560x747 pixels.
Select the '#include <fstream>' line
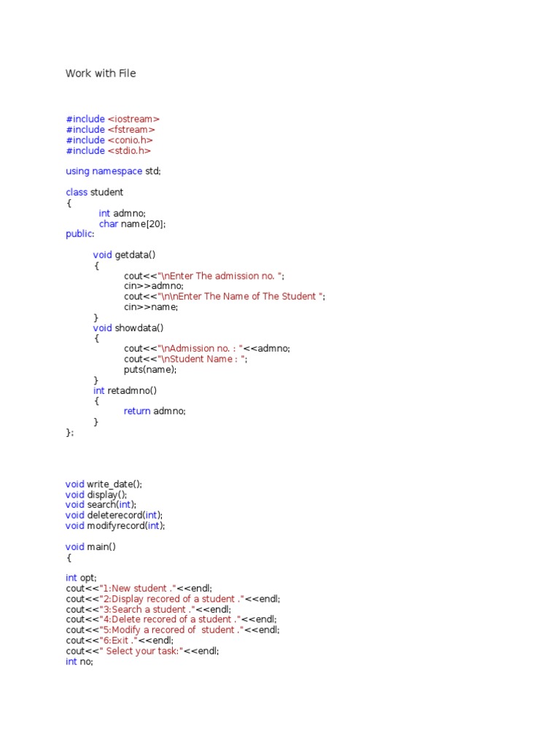(111, 130)
